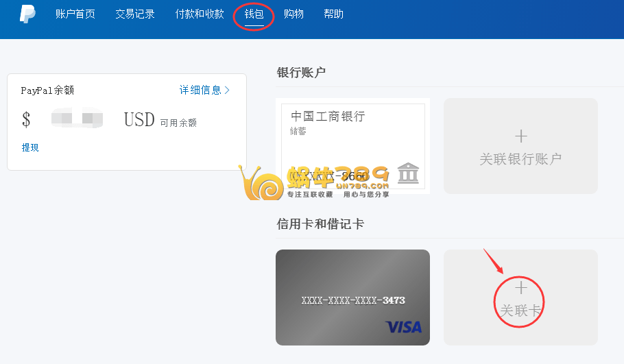This screenshot has height=364, width=624.
Task: Click the bank building icon on ICBC card
Action: [x=408, y=173]
